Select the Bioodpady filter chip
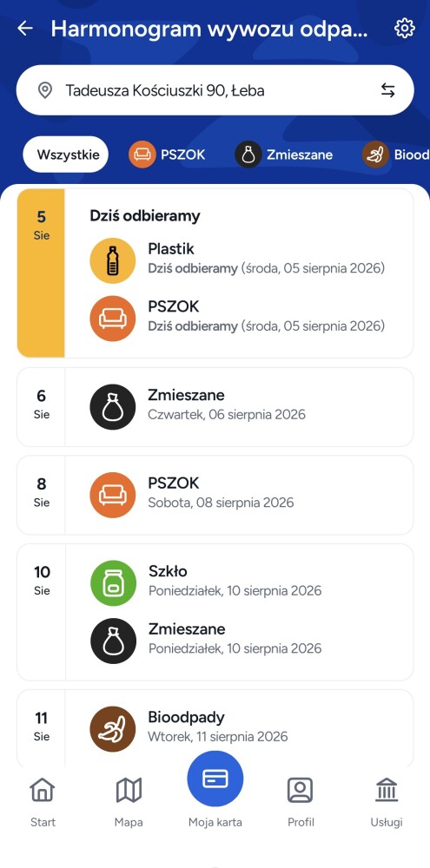 pyautogui.click(x=396, y=155)
